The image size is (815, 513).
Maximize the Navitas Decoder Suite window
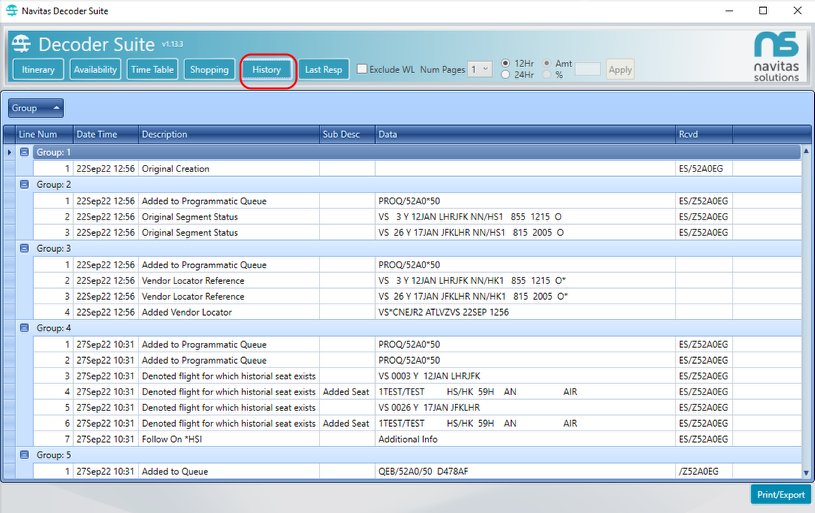(763, 10)
